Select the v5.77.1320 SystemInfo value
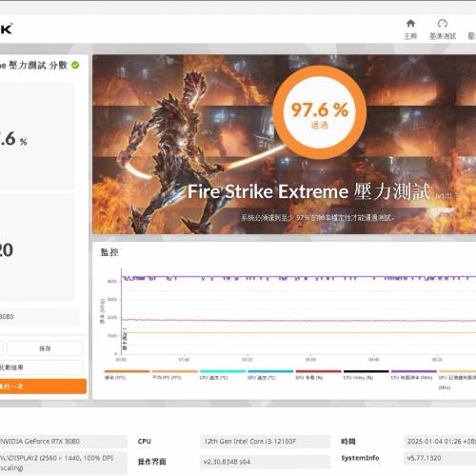 coord(440,458)
